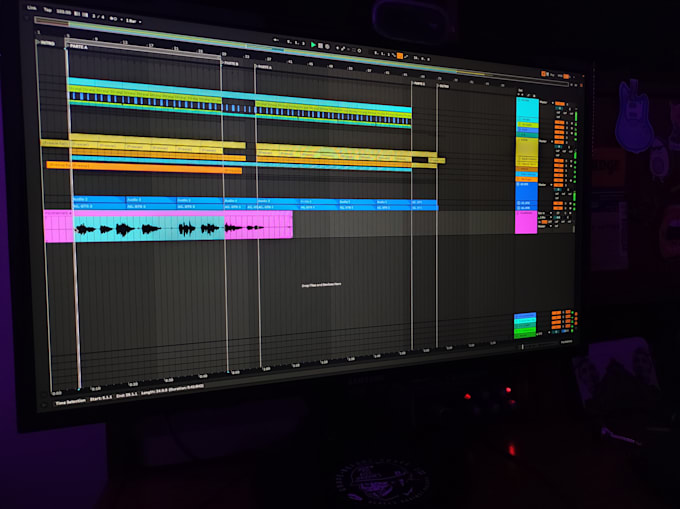Select the PARTE B locator

230,63
